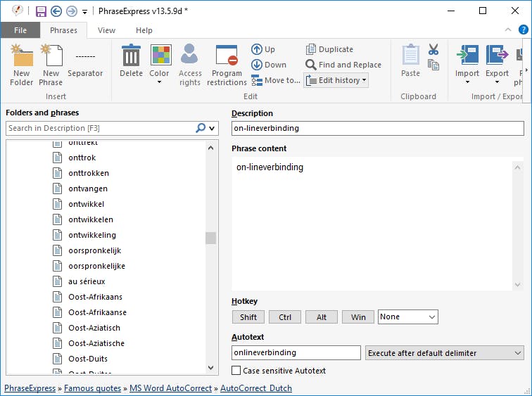Screen dimensions: 532x396
Task: Select the onttrok phrase
Action: [82, 158]
